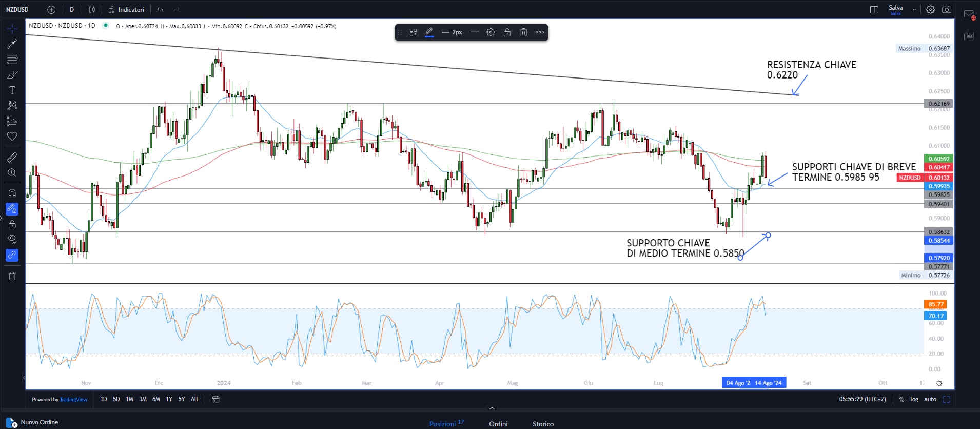The image size is (980, 429).
Task: Open Indicatori indicators panel
Action: coord(126,10)
